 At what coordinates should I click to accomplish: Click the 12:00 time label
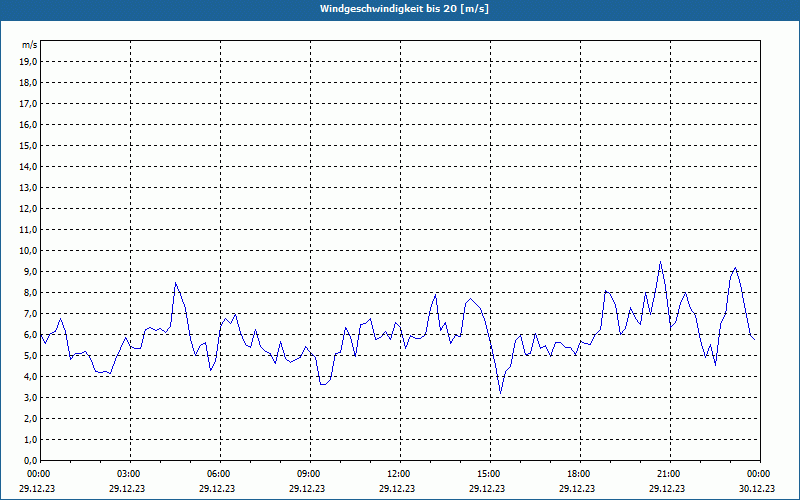pos(398,474)
